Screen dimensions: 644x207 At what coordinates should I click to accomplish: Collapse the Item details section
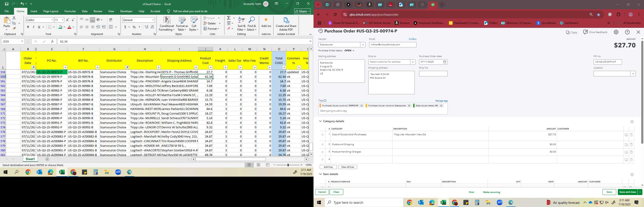click(320, 174)
